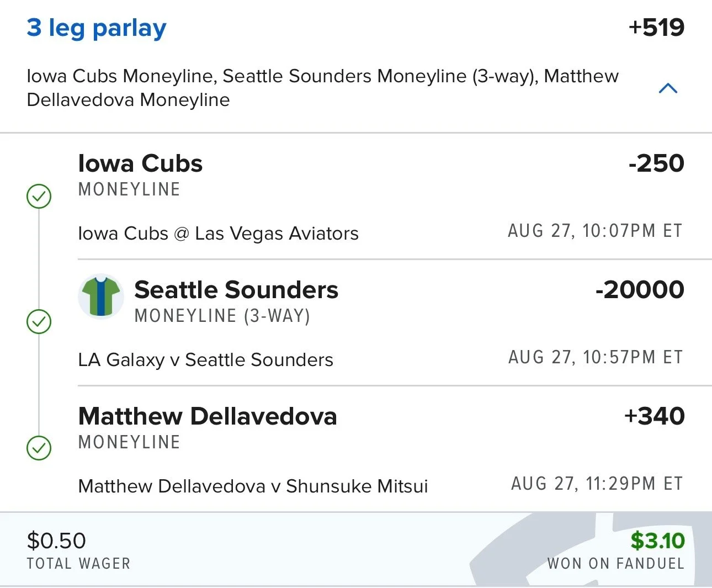Click the Seattle Sounders jersey icon
712x588 pixels.
pyautogui.click(x=100, y=296)
